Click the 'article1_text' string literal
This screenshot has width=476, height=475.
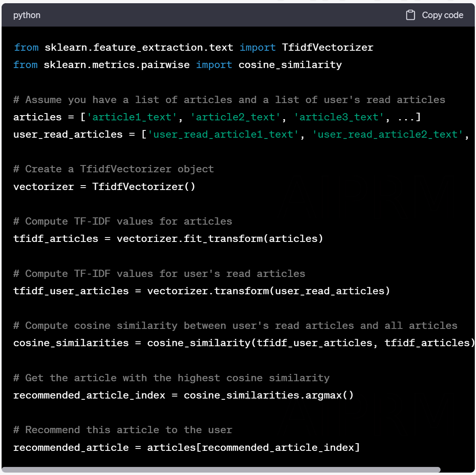click(x=132, y=117)
